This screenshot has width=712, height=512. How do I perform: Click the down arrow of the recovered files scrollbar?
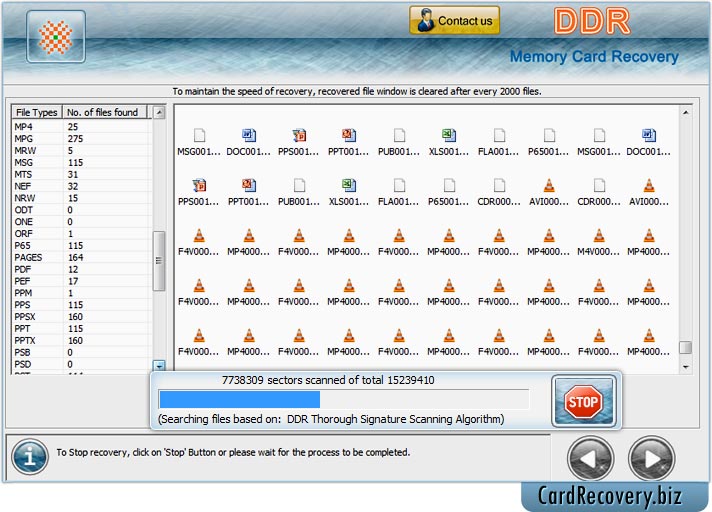(686, 367)
